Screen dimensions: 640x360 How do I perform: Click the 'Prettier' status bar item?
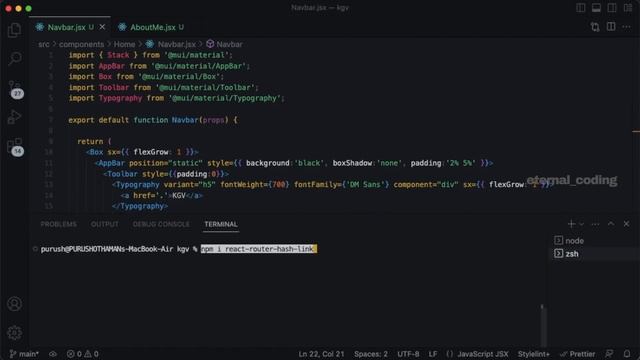pyautogui.click(x=578, y=354)
